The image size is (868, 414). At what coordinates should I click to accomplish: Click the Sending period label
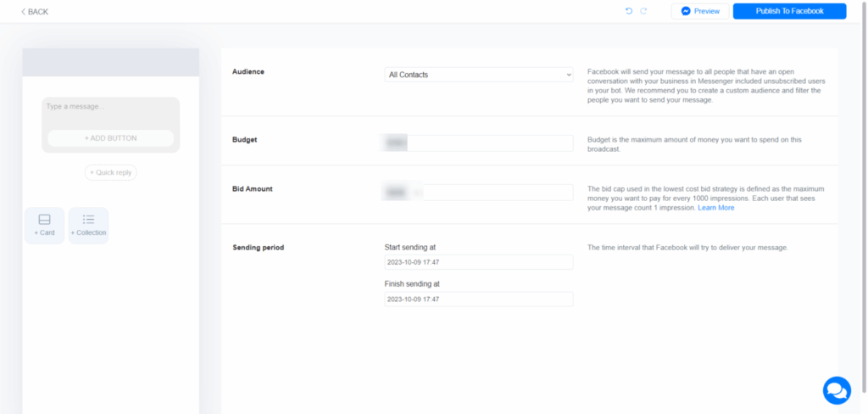coord(258,248)
